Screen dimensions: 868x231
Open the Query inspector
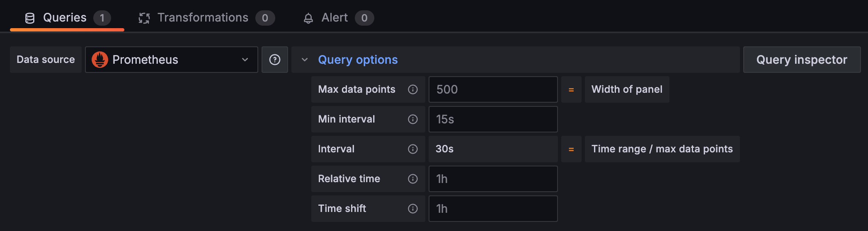pyautogui.click(x=802, y=60)
